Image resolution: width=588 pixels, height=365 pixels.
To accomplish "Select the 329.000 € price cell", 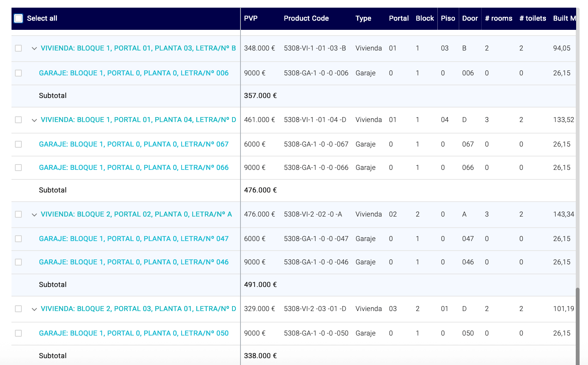I will click(x=260, y=309).
